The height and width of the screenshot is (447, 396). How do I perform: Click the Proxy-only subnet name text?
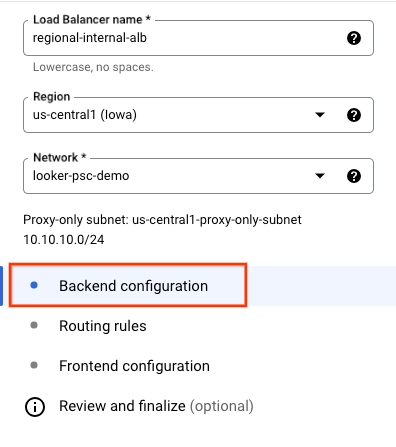(217, 220)
